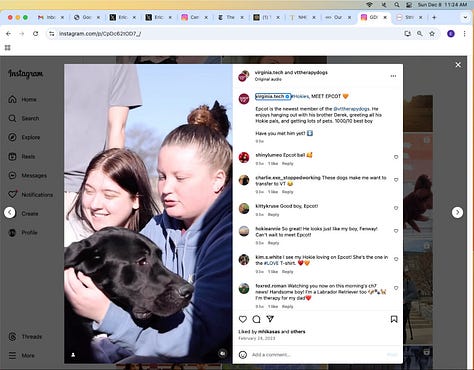The image size is (474, 370).
Task: Like charlie.exe_stoppedworking's comment
Action: tap(396, 180)
